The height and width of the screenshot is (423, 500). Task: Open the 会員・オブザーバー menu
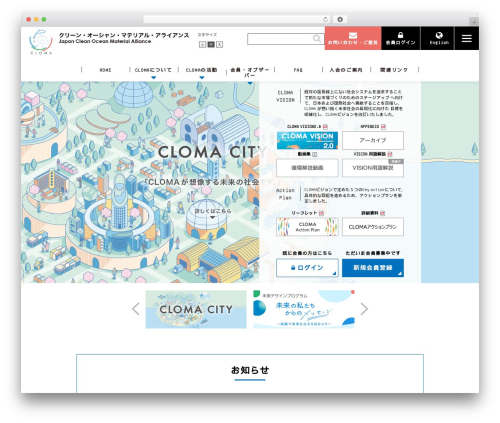[x=249, y=72]
